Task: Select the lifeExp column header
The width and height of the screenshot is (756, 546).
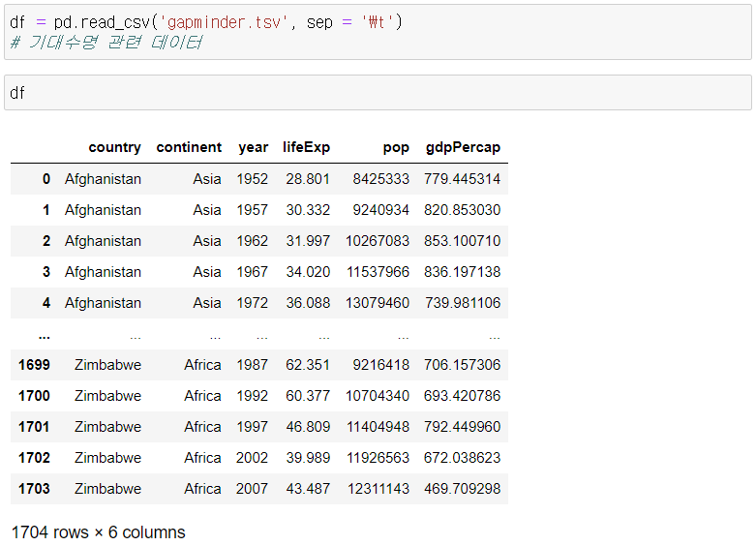Action: 306,147
